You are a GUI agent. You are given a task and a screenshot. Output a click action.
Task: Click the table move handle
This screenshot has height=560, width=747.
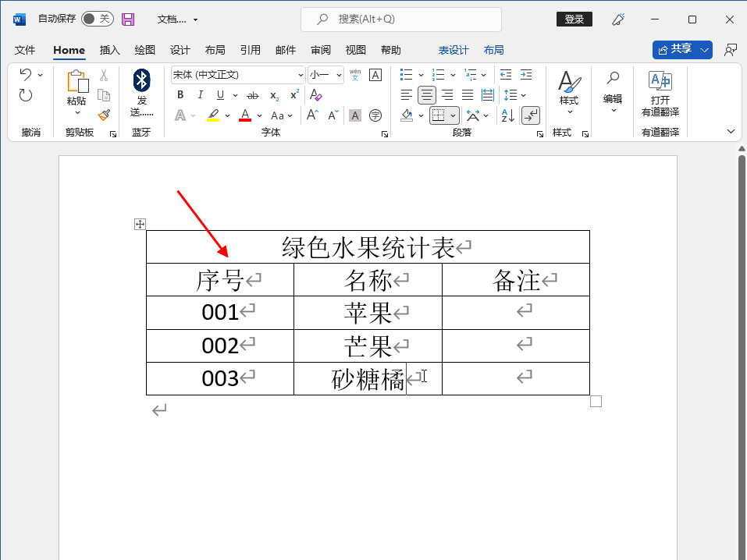[x=140, y=225]
